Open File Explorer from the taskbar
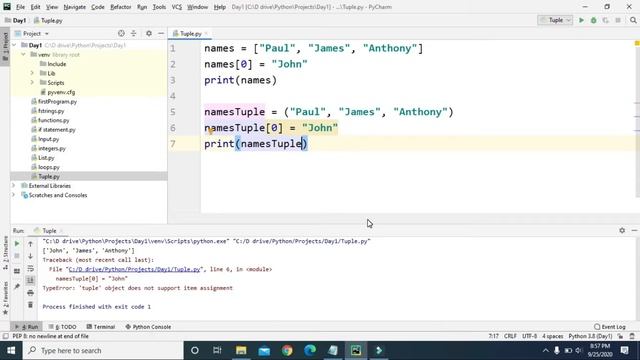Viewport: 640px width, 360px height. click(x=241, y=350)
